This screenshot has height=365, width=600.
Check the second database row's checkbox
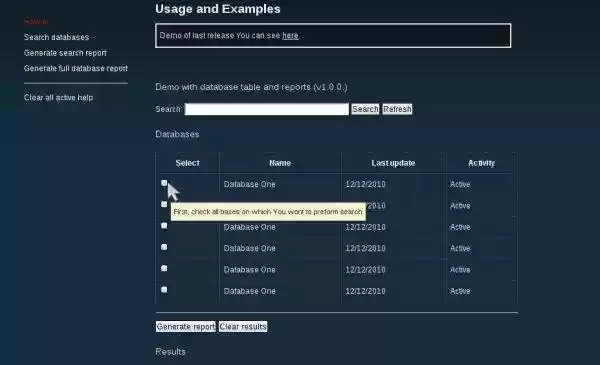[164, 204]
